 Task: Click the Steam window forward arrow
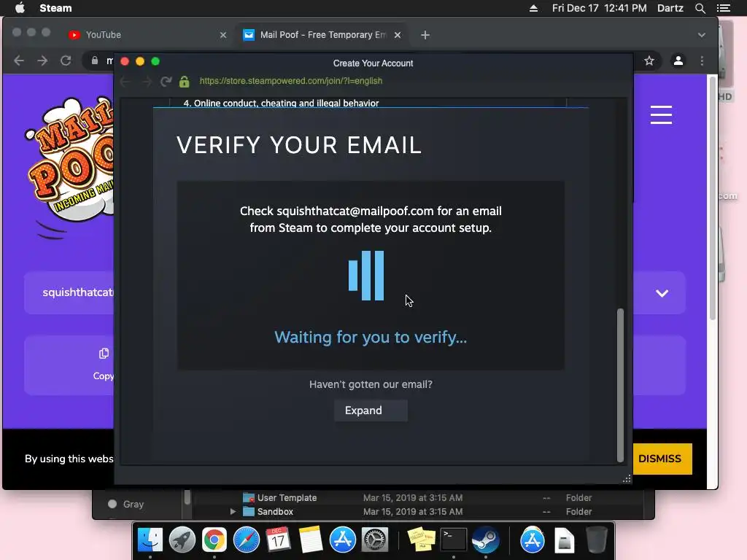147,82
